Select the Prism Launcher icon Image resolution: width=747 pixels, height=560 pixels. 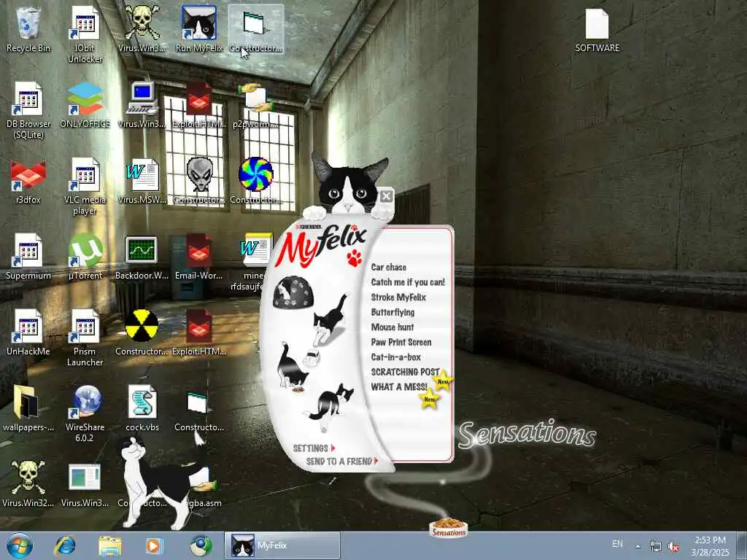[x=85, y=338]
